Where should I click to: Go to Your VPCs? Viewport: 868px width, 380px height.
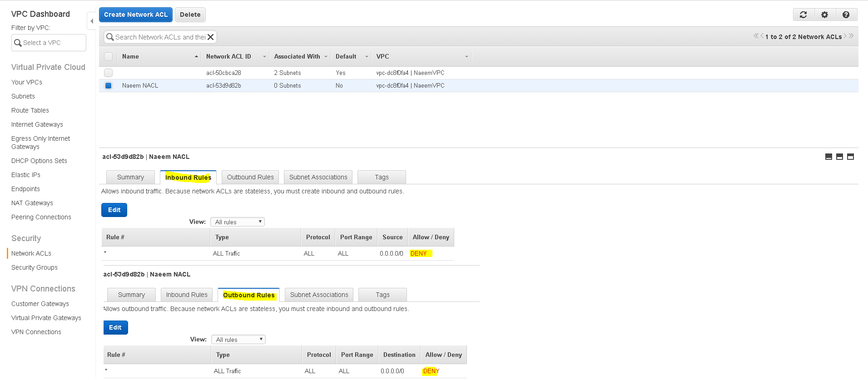pos(27,82)
